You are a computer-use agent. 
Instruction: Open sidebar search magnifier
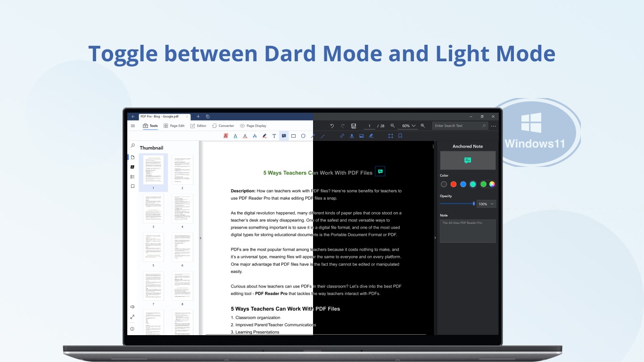pyautogui.click(x=132, y=146)
